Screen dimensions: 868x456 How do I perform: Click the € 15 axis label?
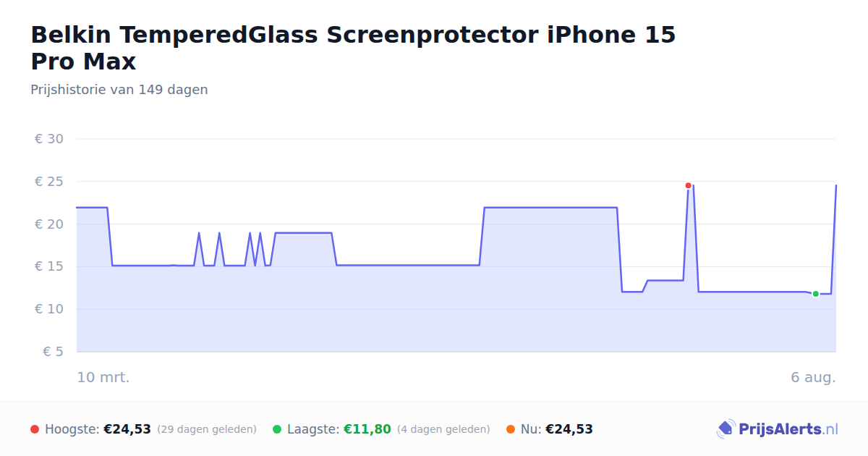point(49,266)
